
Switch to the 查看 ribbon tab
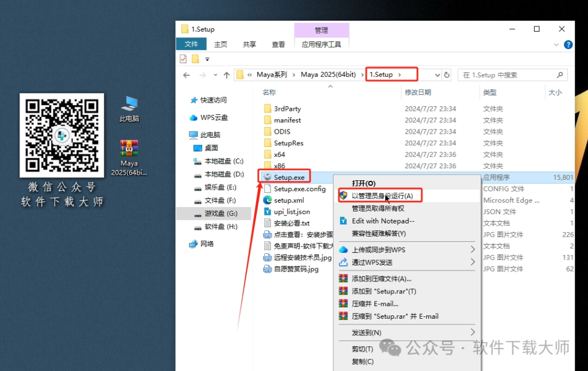278,44
